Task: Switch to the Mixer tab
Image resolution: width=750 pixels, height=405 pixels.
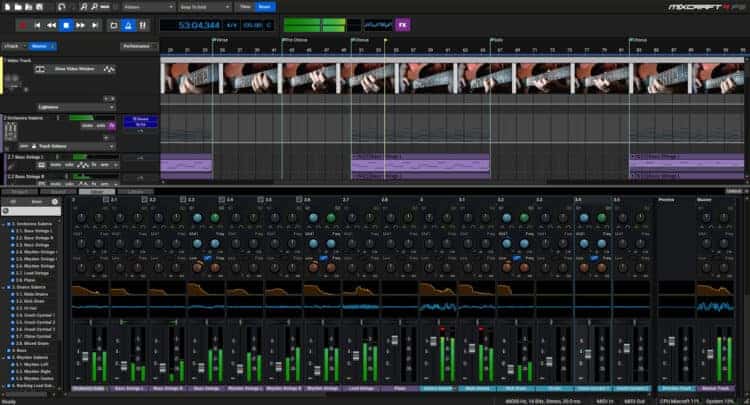Action: tap(97, 192)
